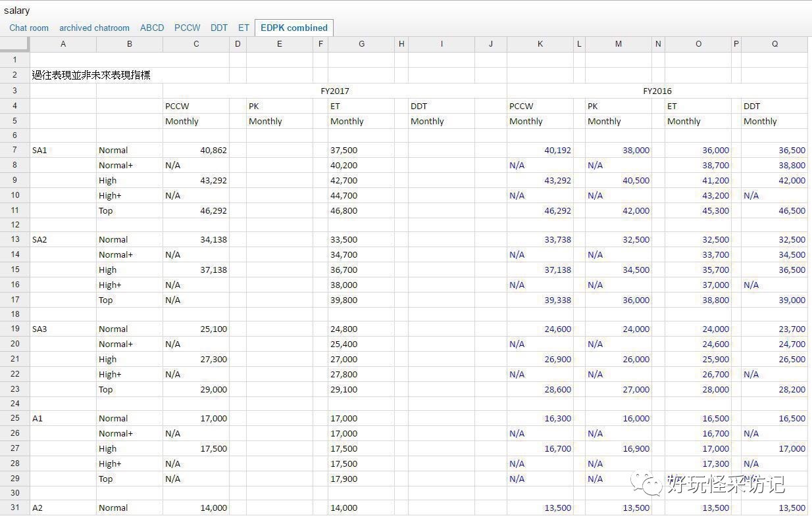Click the select-all corner box
Viewport: 812px width, 520px height.
[14, 44]
